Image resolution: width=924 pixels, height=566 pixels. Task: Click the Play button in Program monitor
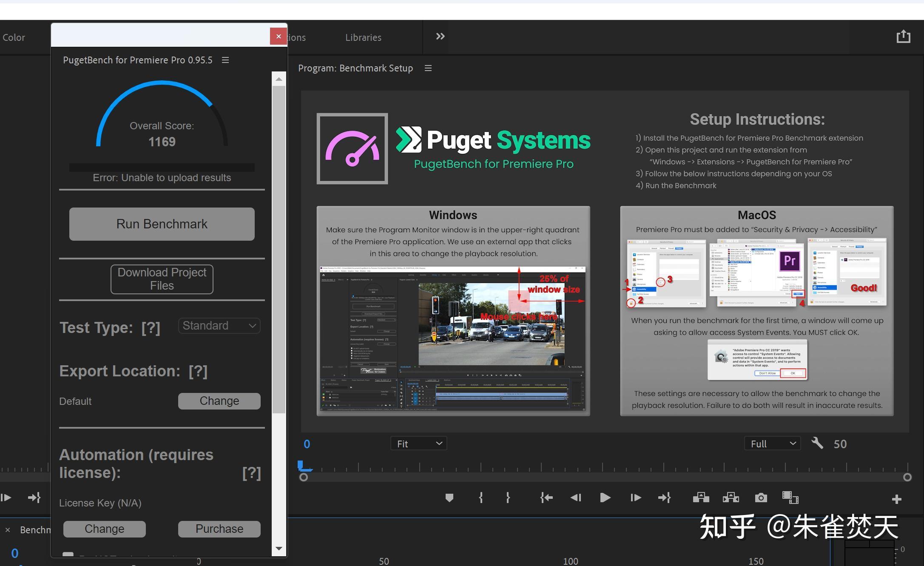click(x=605, y=498)
